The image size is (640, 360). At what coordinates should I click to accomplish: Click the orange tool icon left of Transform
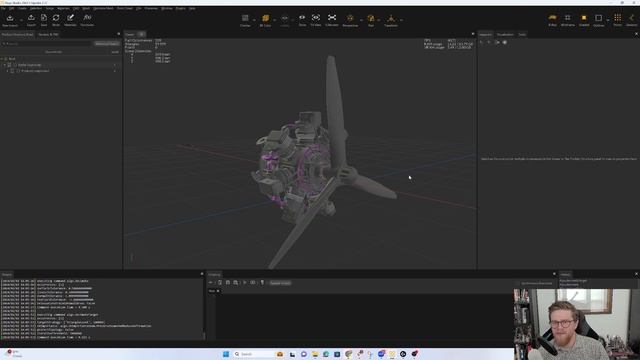[x=371, y=18]
